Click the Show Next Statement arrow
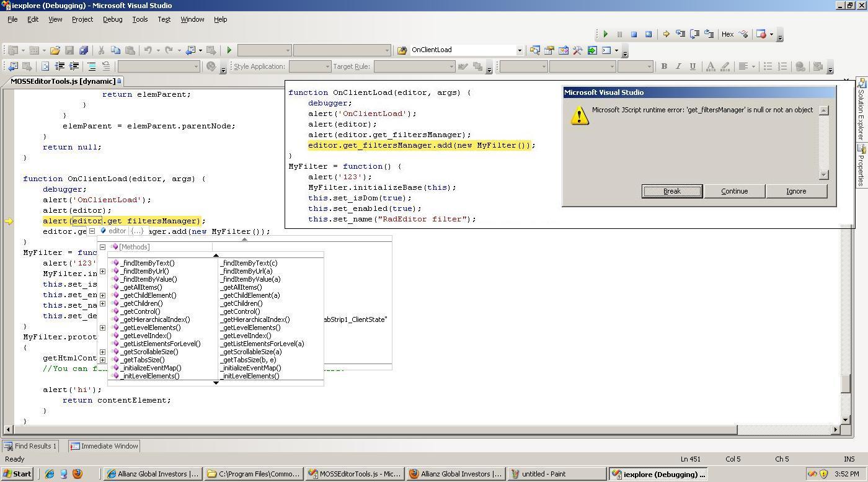868x482 pixels. pyautogui.click(x=665, y=34)
